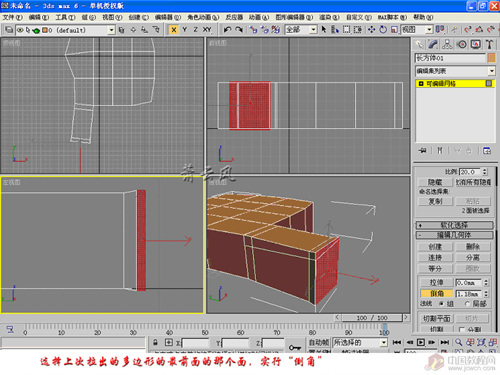This screenshot has width=500, height=375.
Task: Open the layer (default) dropdown
Action: 111,30
